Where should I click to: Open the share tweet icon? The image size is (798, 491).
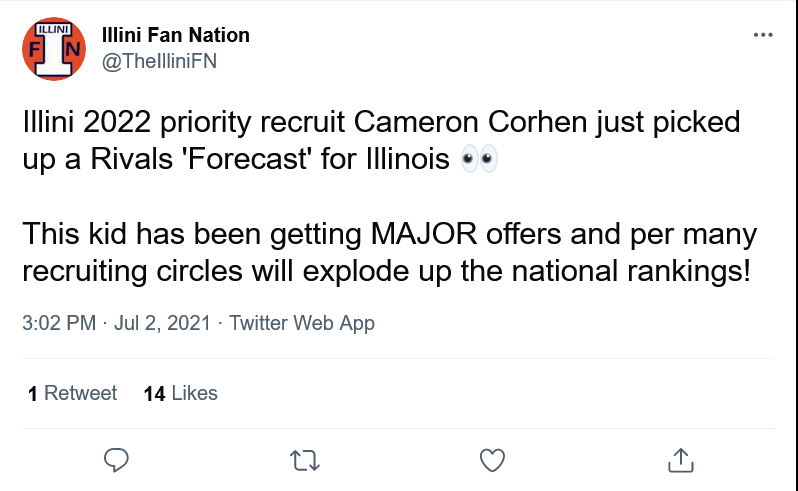click(x=680, y=459)
